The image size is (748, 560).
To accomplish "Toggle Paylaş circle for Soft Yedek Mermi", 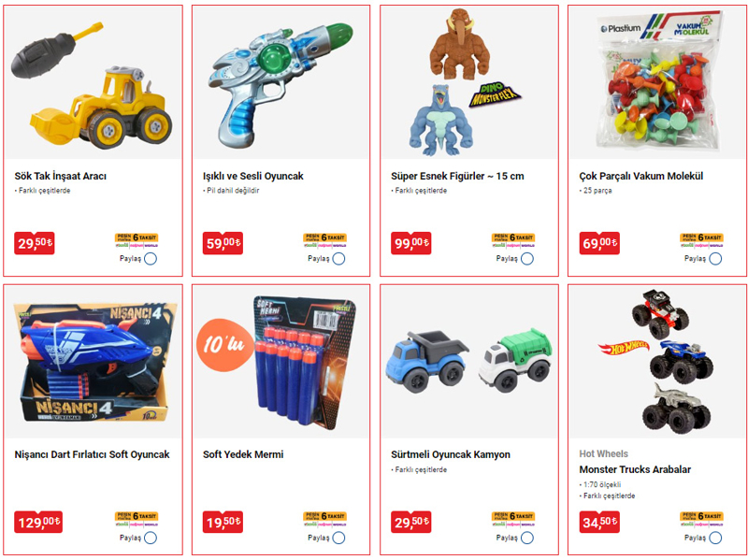I will tap(338, 538).
